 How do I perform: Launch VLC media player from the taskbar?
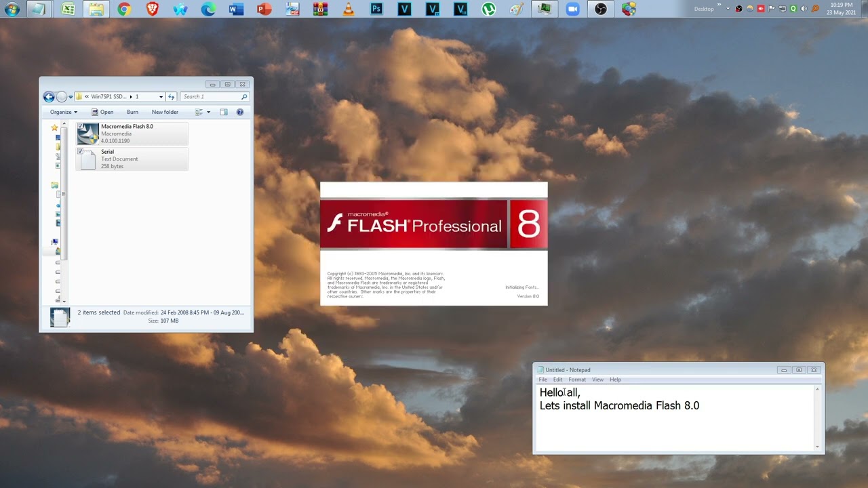click(x=349, y=9)
